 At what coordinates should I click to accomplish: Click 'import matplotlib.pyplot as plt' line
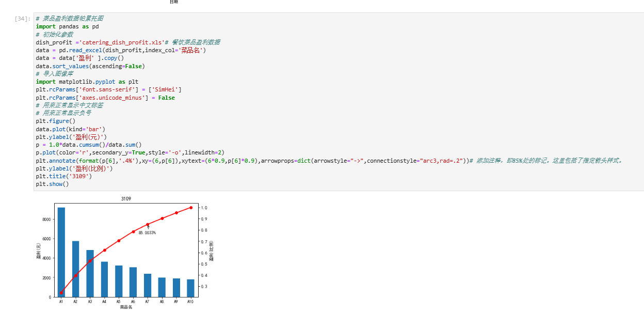pos(87,82)
